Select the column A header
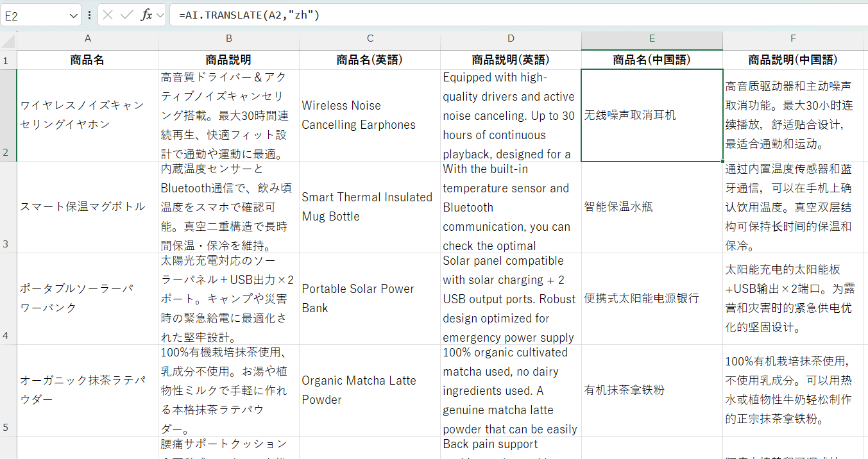This screenshot has width=868, height=459. pos(87,39)
